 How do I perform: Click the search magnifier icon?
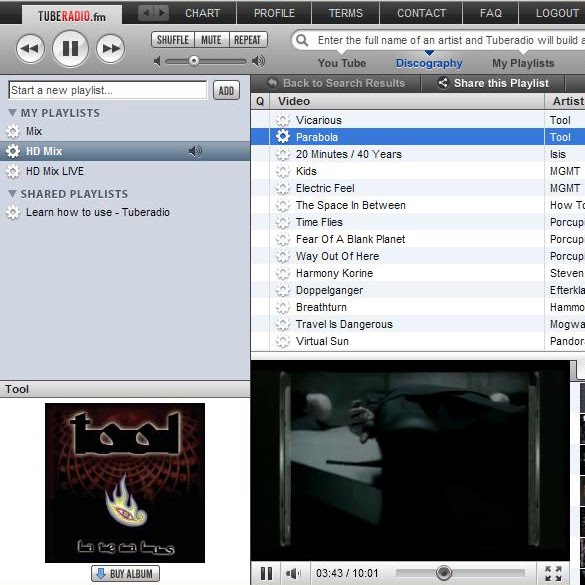[302, 40]
